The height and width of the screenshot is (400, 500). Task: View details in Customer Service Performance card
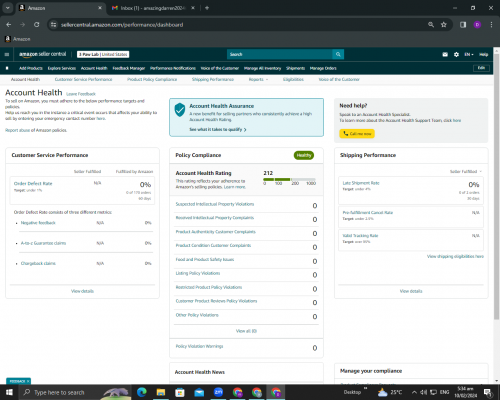click(x=82, y=291)
